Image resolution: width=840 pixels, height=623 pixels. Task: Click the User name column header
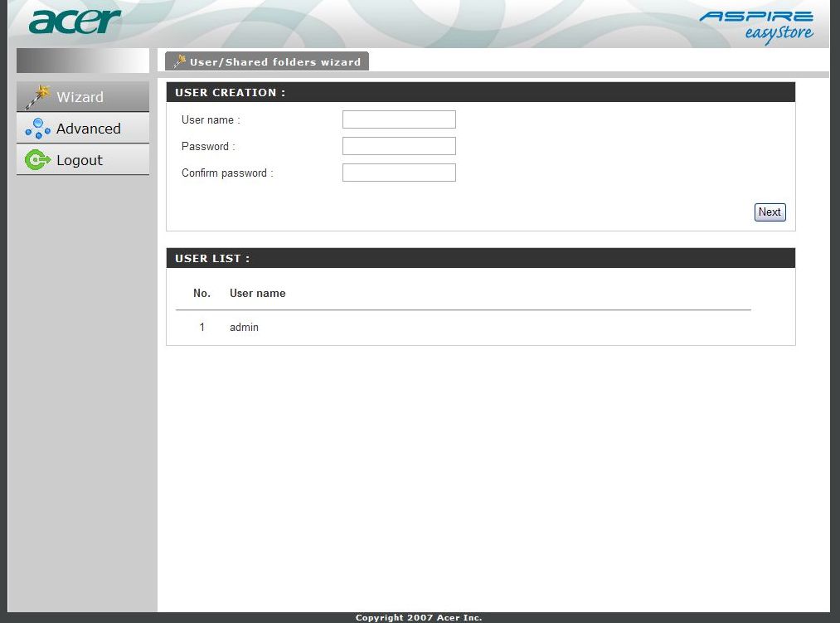point(257,293)
